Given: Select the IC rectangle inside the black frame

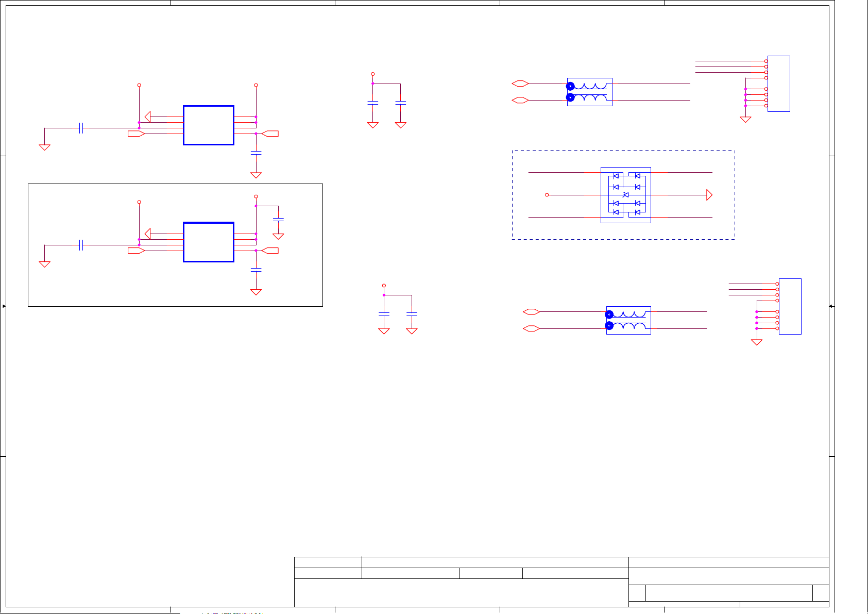Looking at the screenshot, I should pyautogui.click(x=209, y=242).
